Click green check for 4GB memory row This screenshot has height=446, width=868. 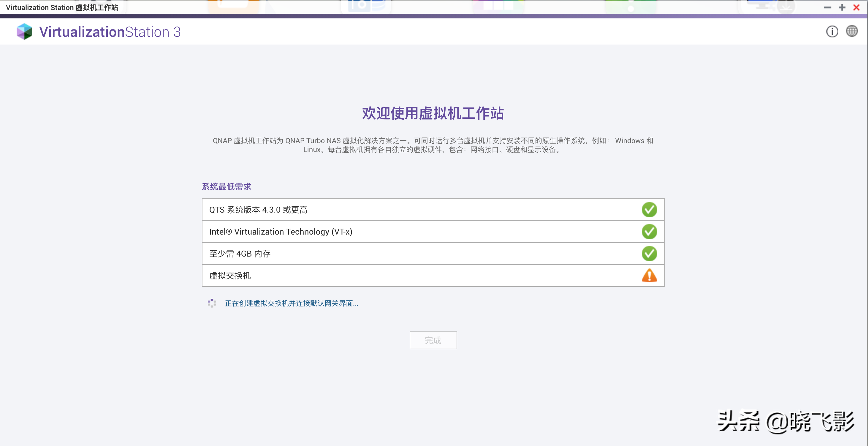649,254
